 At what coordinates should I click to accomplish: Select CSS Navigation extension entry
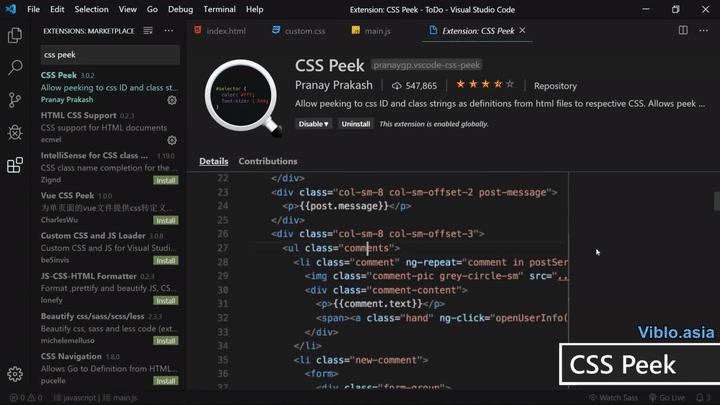click(x=109, y=368)
